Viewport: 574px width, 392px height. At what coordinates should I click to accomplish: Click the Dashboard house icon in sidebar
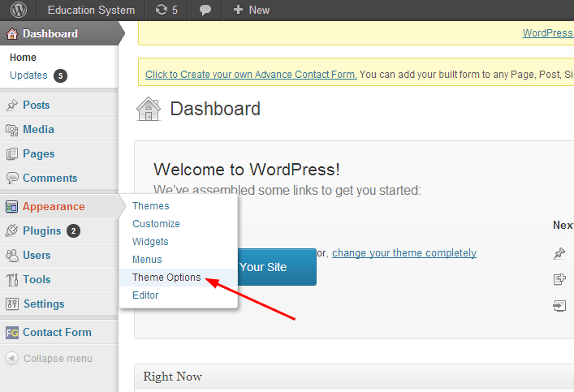pyautogui.click(x=12, y=33)
